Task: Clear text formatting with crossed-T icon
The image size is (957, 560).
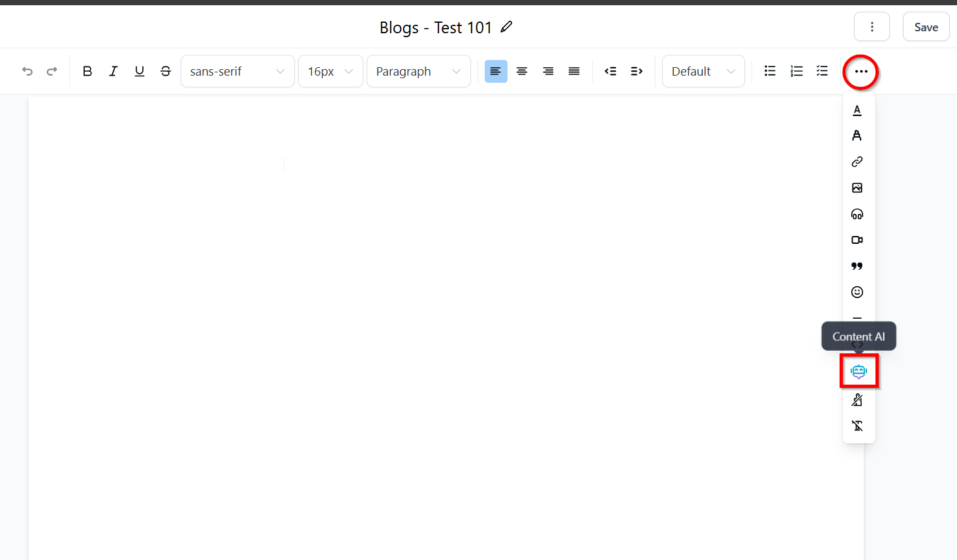Action: click(857, 426)
